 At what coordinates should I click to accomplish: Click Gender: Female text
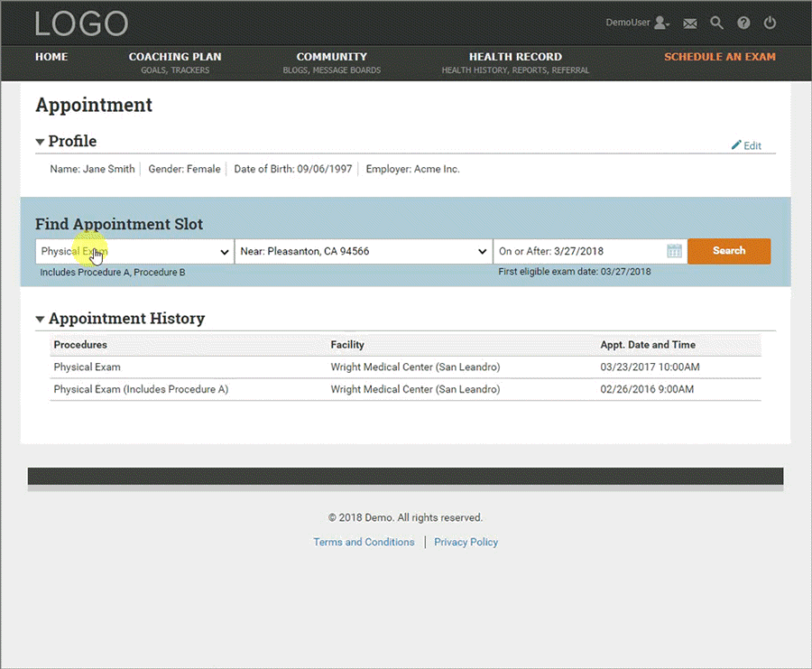click(184, 169)
